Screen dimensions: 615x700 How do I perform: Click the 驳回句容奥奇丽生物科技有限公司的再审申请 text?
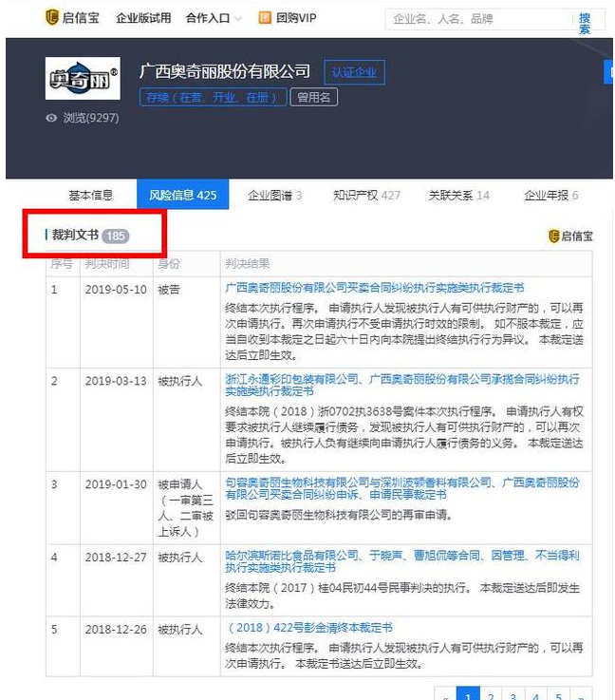(x=339, y=515)
